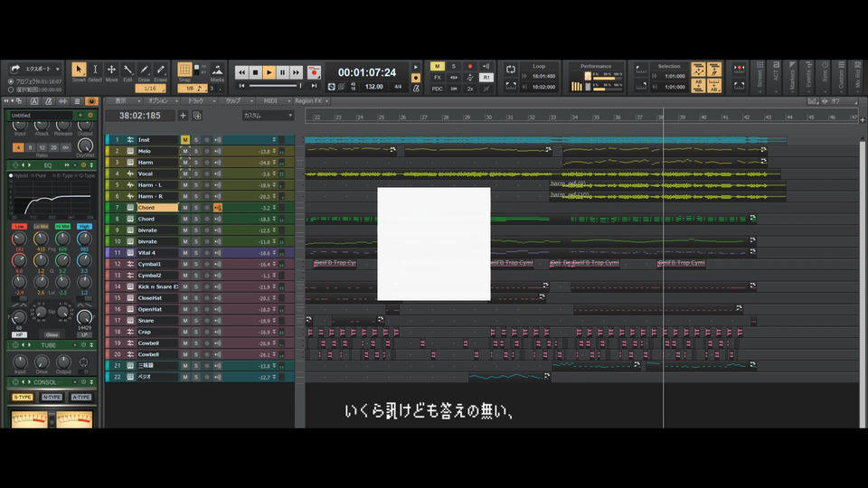Image resolution: width=868 pixels, height=488 pixels.
Task: Toggle the Snap to grid button
Action: pos(184,71)
